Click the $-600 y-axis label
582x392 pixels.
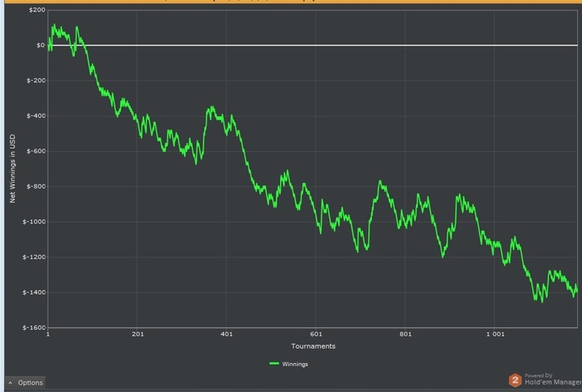(x=36, y=151)
